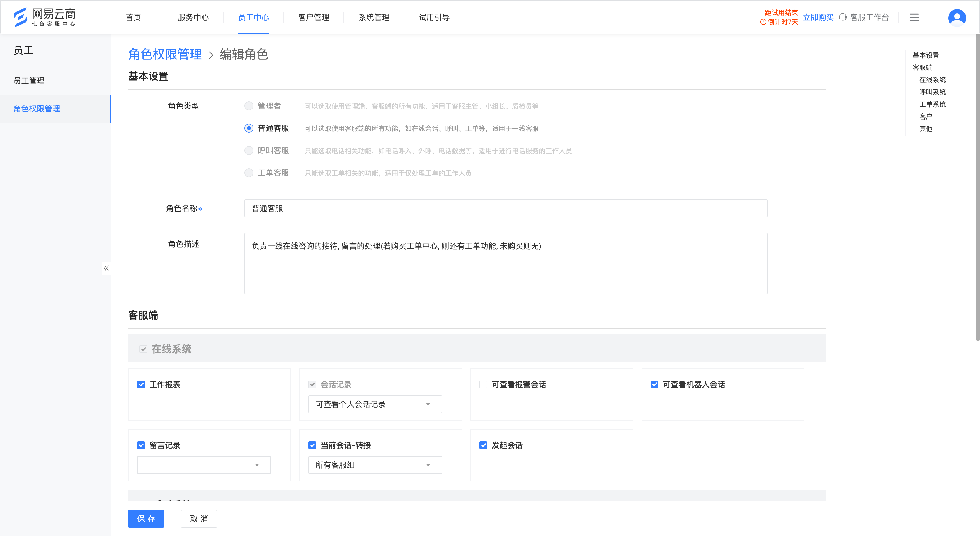
Task: Click the breadcrumb arrow separator
Action: 211,55
